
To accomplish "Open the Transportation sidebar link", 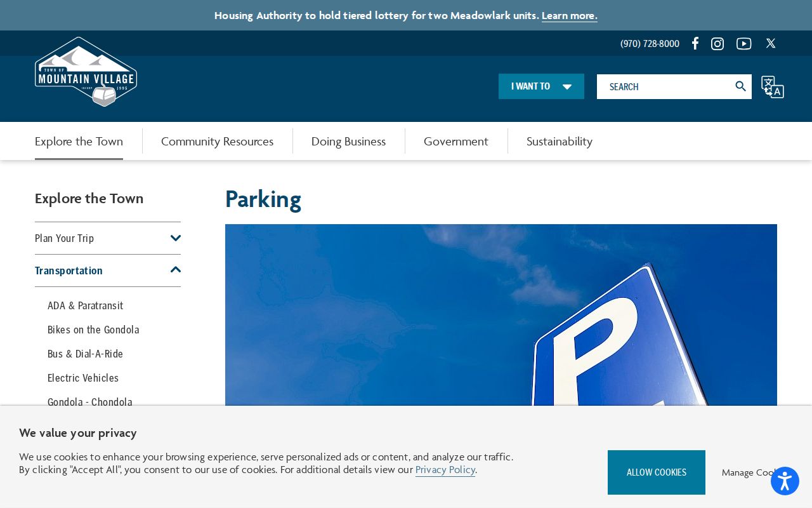I will [x=69, y=271].
